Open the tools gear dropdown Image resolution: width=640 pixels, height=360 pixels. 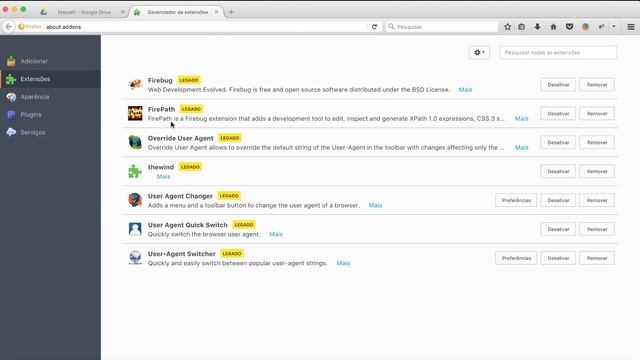pyautogui.click(x=479, y=52)
